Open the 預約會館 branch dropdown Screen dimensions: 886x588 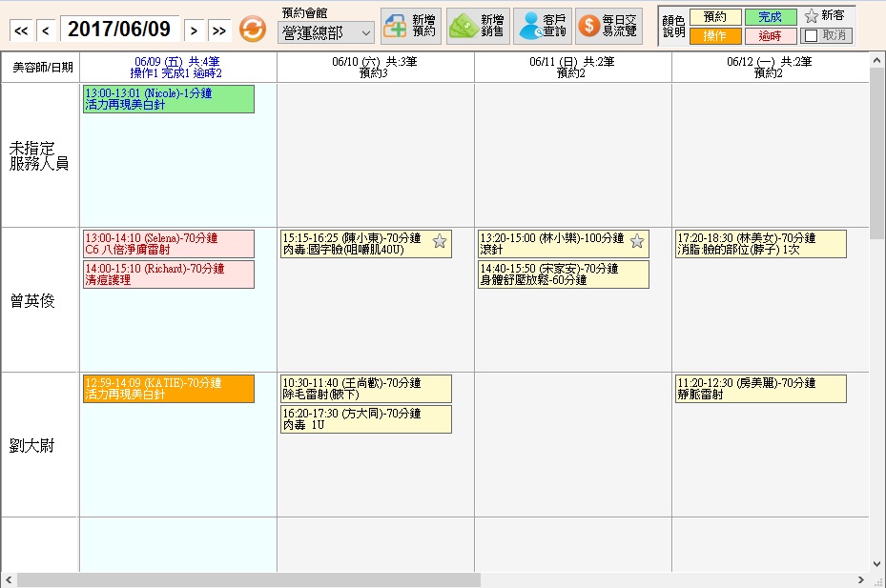[326, 32]
